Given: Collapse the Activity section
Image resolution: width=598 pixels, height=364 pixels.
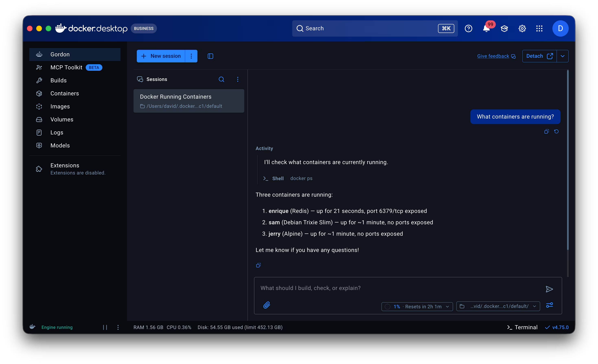Looking at the screenshot, I should (264, 148).
